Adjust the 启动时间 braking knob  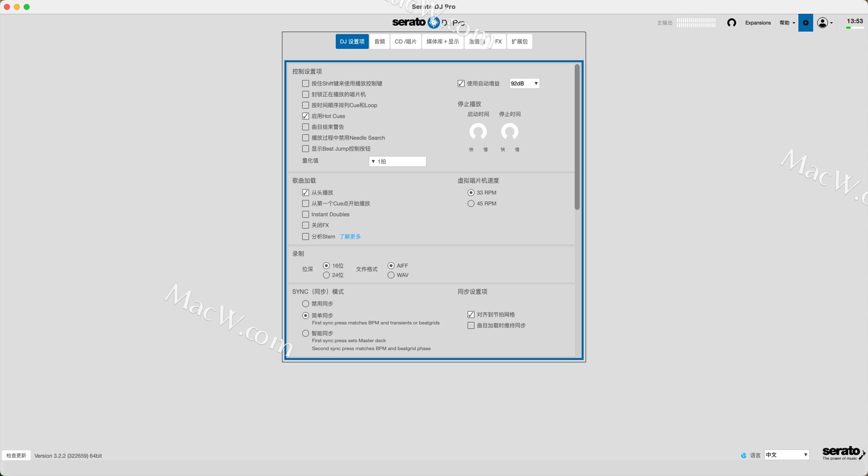coord(478,132)
